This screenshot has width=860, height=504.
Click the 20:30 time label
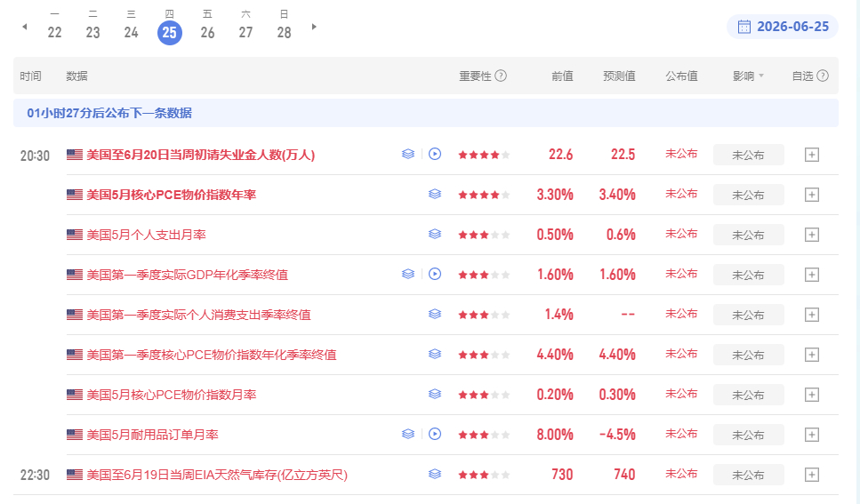[35, 156]
